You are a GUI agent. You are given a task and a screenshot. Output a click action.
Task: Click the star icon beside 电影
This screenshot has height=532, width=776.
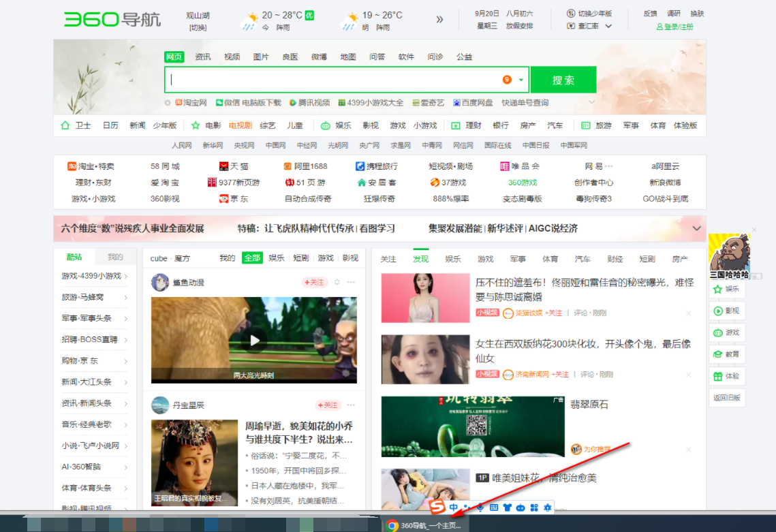196,125
